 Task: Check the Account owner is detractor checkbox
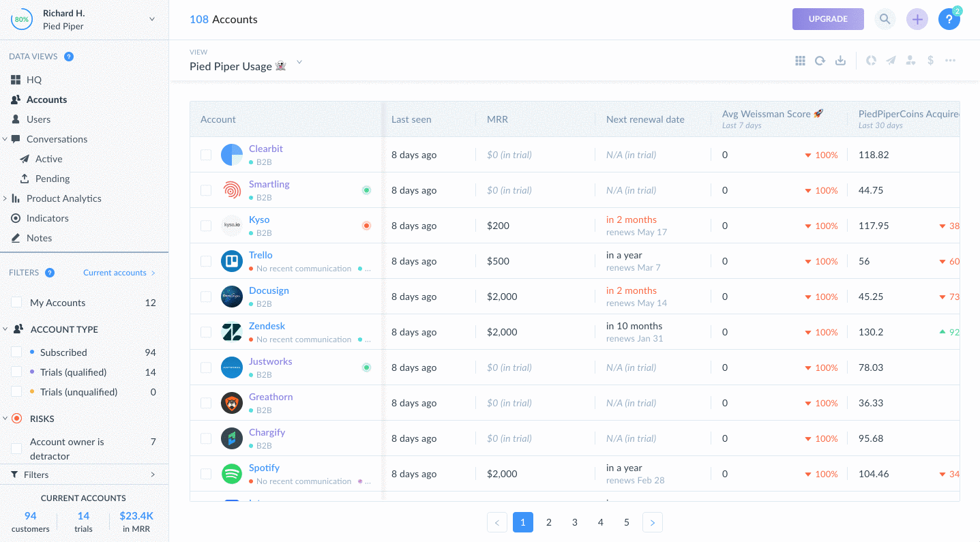point(16,449)
